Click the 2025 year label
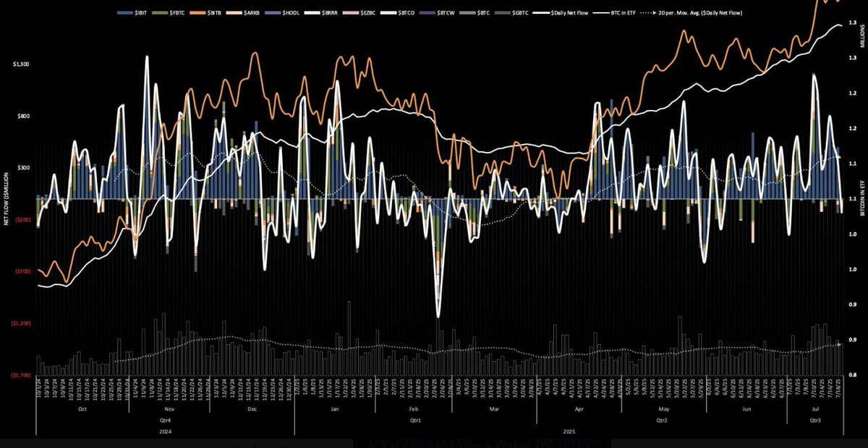The image size is (868, 448). 569,430
